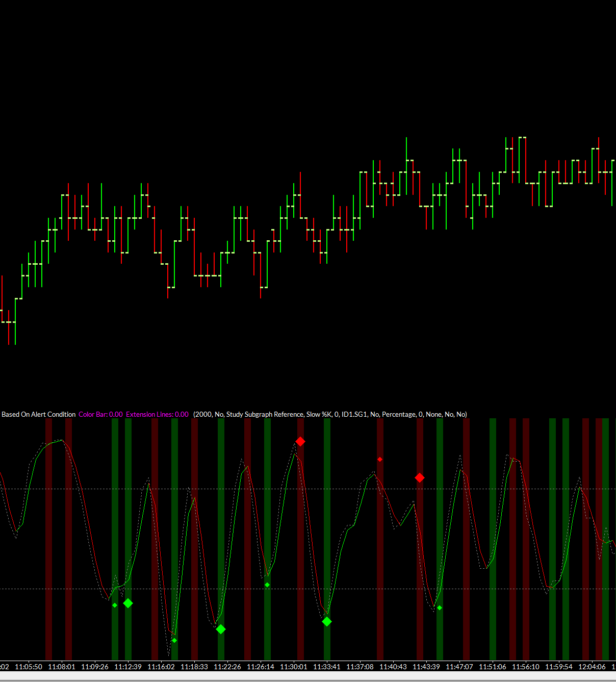Select the small green diamond marker above 11:26:14

pyautogui.click(x=267, y=585)
